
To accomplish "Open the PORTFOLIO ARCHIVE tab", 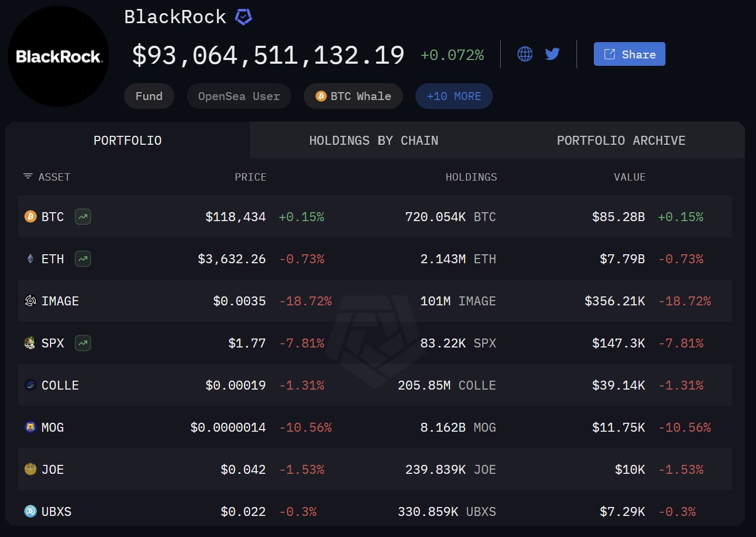I will point(621,140).
